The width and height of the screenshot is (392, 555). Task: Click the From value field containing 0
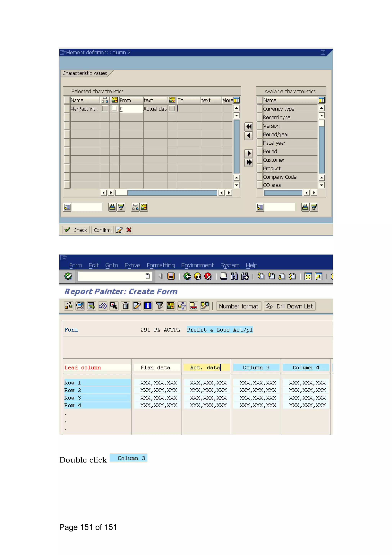coord(131,109)
